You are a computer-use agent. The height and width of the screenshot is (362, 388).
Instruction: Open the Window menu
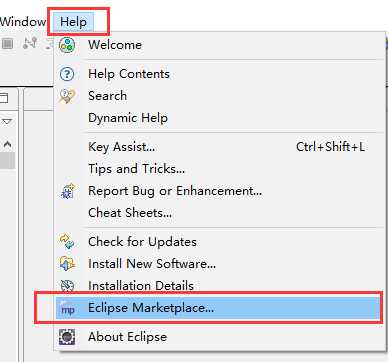(x=23, y=22)
